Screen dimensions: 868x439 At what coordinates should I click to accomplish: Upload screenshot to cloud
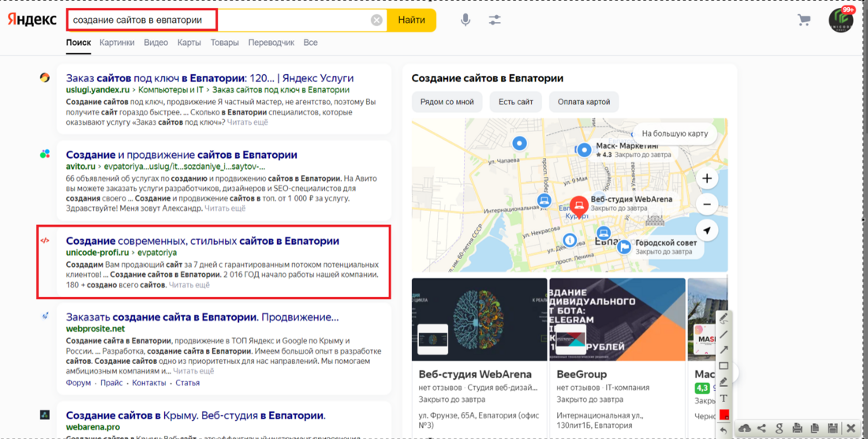[x=745, y=428]
